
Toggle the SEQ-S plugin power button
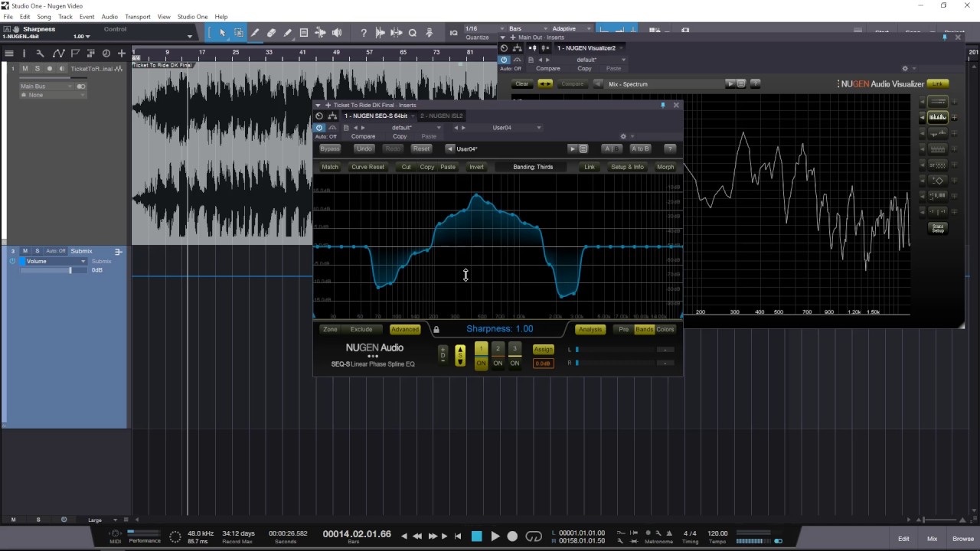pos(319,127)
